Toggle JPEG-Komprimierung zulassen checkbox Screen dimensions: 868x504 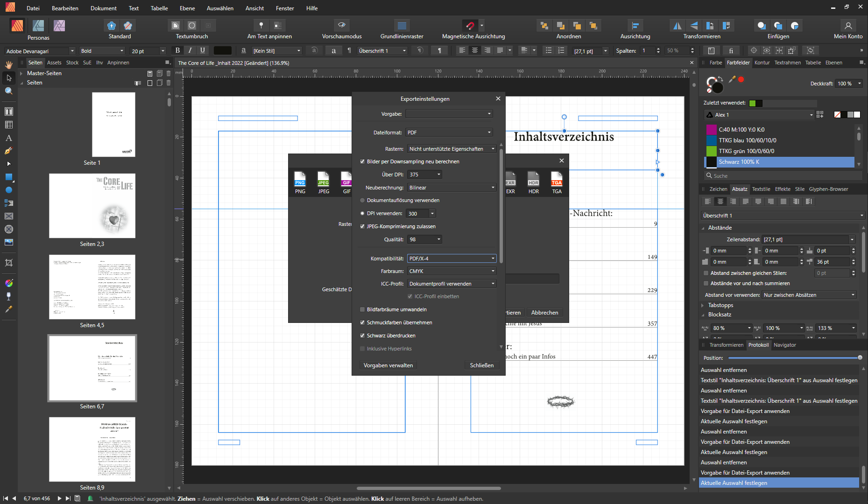click(362, 226)
